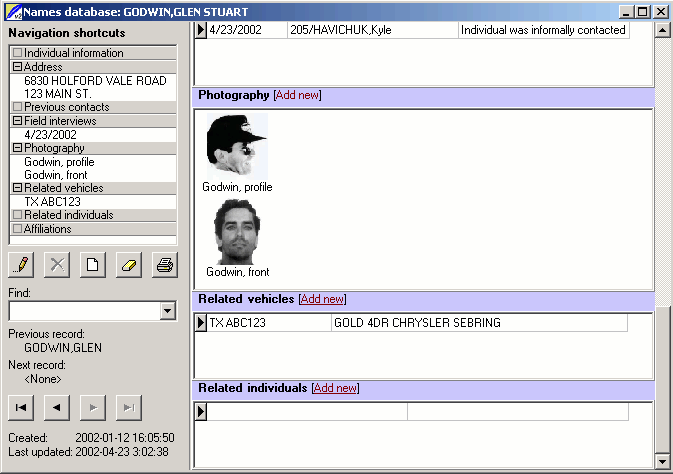Click first empty cell in Related individuals row
The image size is (673, 474).
(307, 412)
